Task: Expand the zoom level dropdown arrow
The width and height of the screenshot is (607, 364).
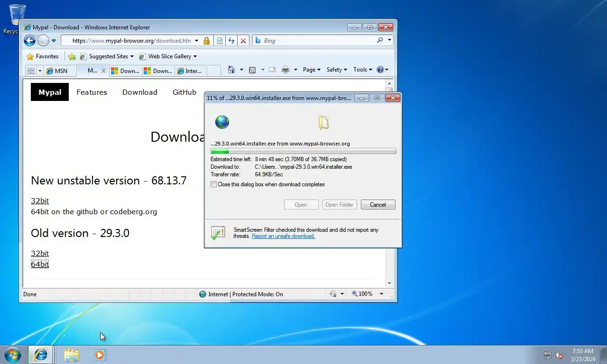Action: pyautogui.click(x=381, y=294)
